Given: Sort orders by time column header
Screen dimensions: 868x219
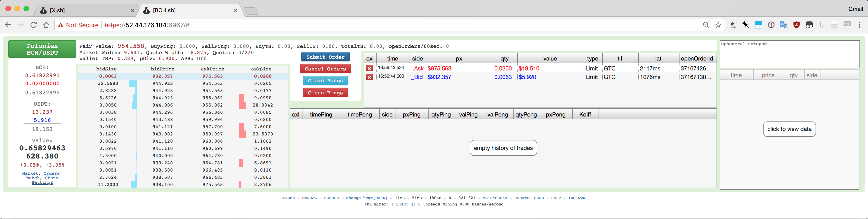Looking at the screenshot, I should click(393, 58).
